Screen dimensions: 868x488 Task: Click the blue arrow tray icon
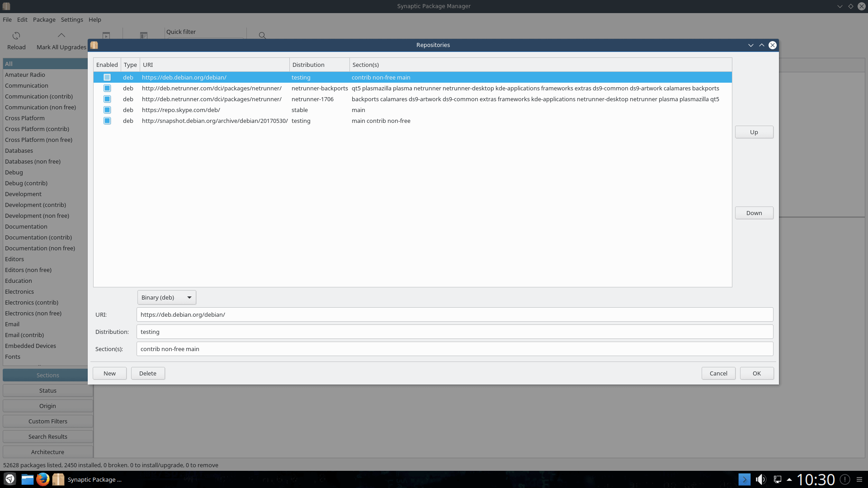(x=744, y=479)
